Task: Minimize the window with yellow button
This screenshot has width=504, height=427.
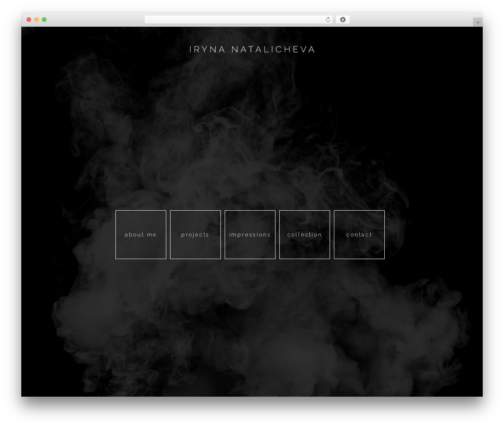Action: coord(37,20)
